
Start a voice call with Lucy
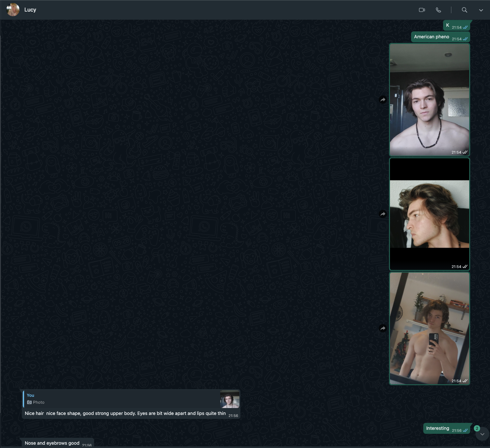point(438,10)
